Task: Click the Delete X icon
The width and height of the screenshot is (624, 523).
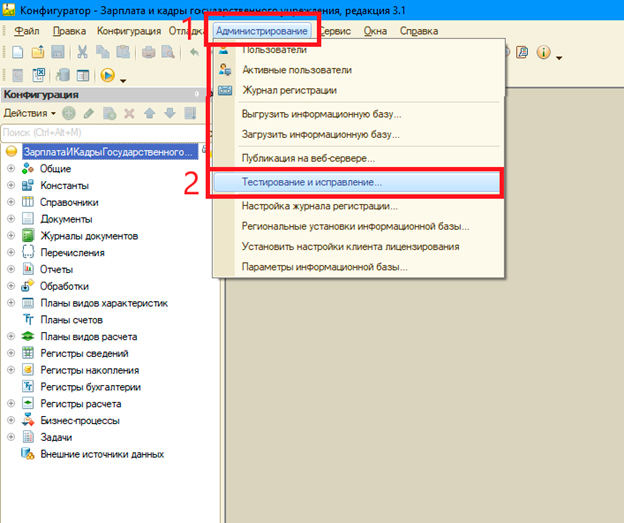Action: pos(129,113)
